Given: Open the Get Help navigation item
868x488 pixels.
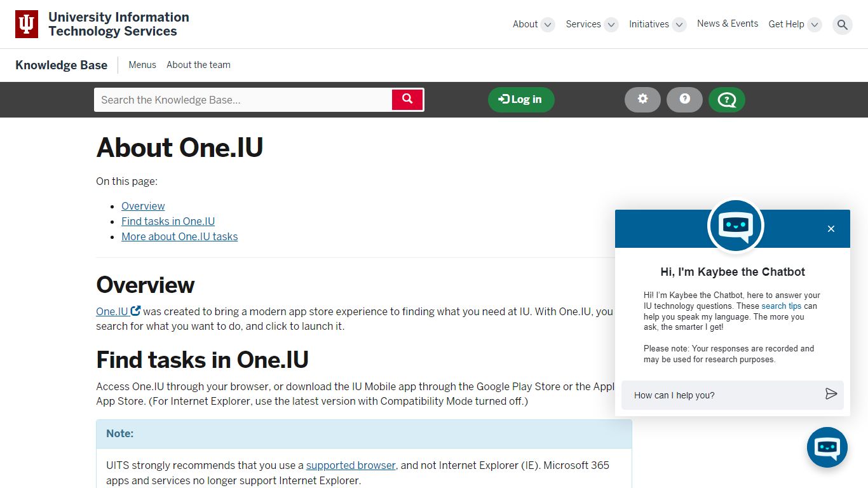Looking at the screenshot, I should 786,24.
